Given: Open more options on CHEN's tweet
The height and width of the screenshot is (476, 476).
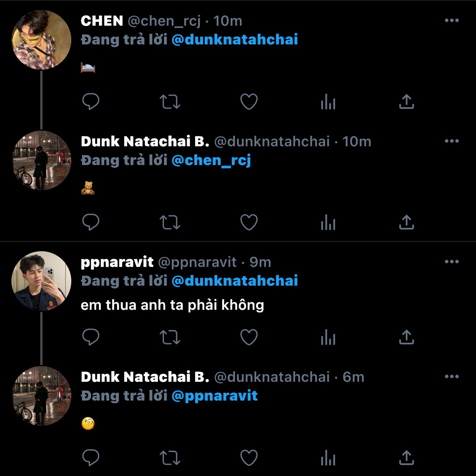Looking at the screenshot, I should click(x=451, y=21).
